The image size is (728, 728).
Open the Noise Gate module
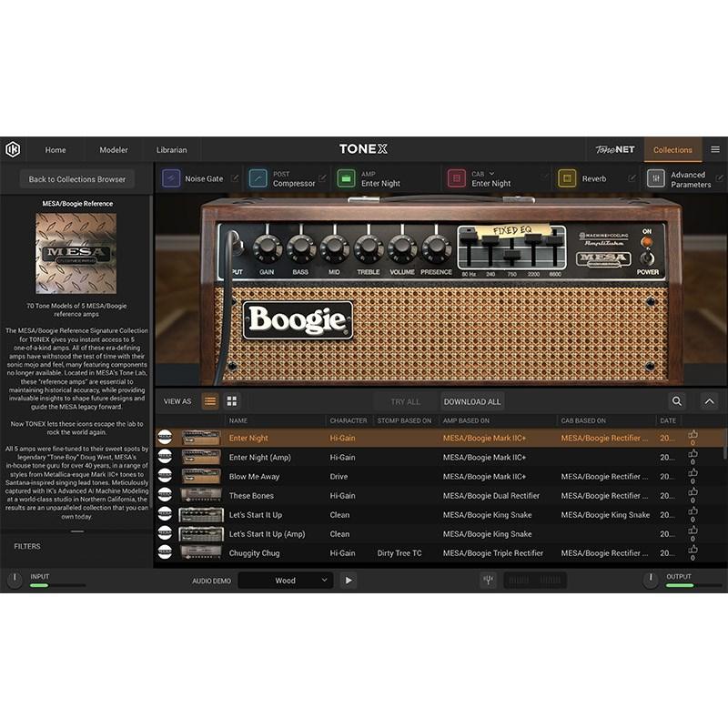[x=206, y=178]
